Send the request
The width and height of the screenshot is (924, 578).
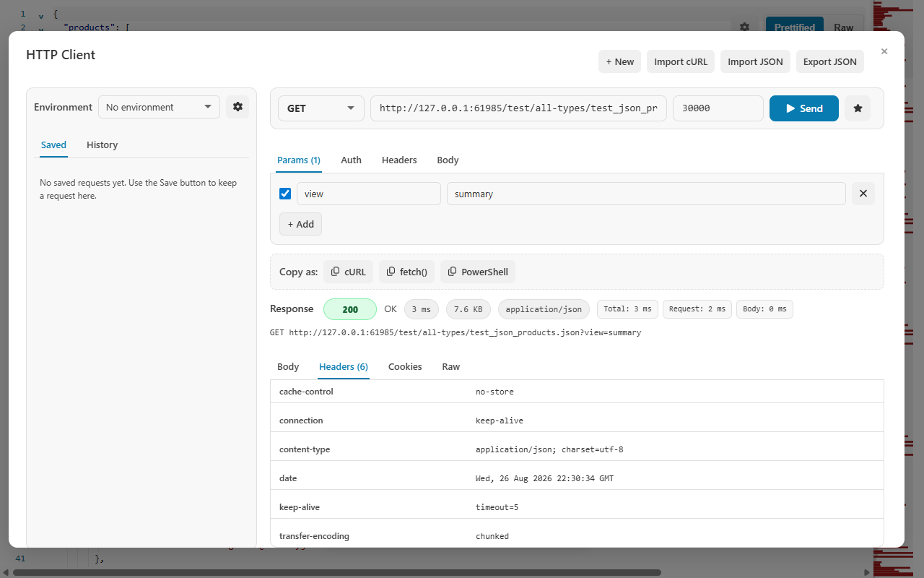tap(804, 108)
